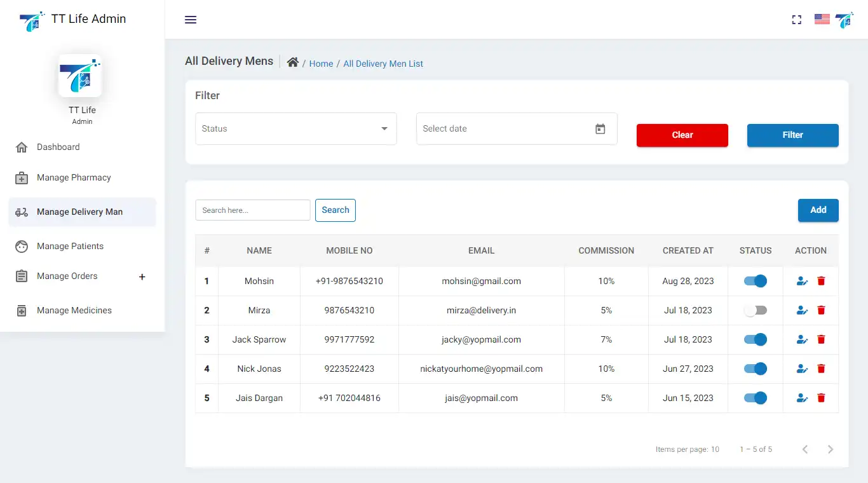Disable the status toggle for Mohsin
This screenshot has width=868, height=483.
click(755, 280)
